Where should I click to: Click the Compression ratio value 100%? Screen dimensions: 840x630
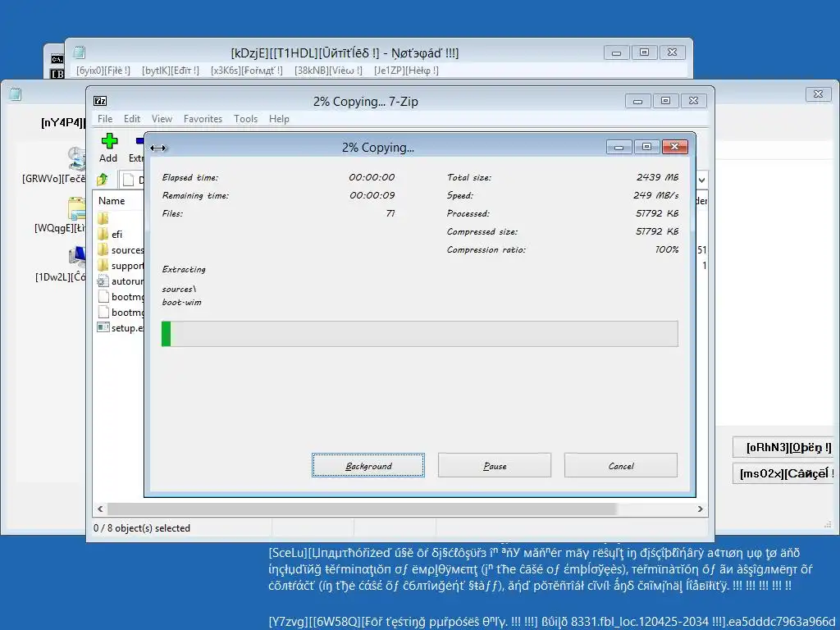click(x=666, y=249)
